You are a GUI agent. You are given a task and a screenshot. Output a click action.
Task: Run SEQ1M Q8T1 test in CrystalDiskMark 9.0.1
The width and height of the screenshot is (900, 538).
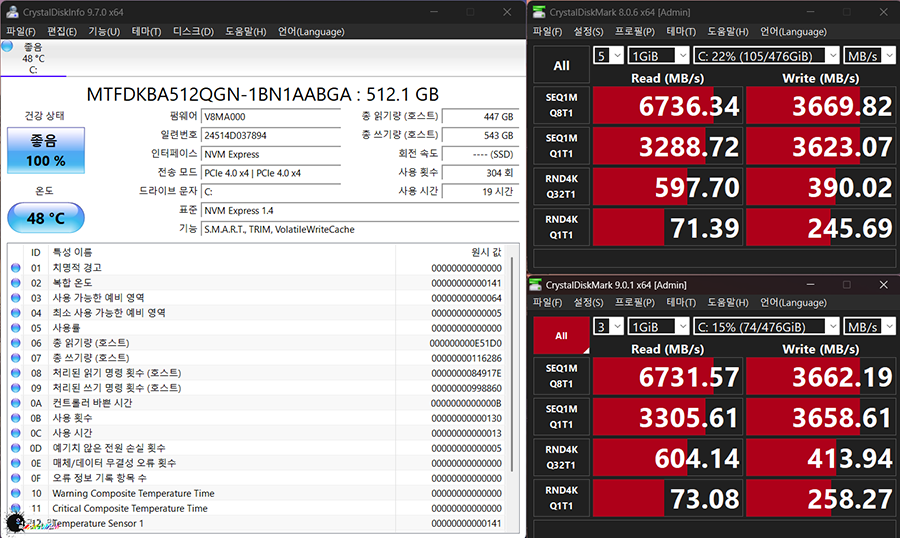[x=561, y=376]
